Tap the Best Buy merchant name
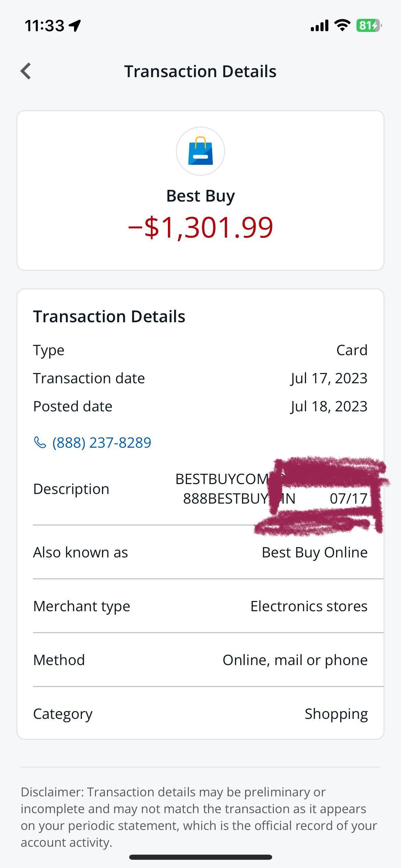 point(200,196)
